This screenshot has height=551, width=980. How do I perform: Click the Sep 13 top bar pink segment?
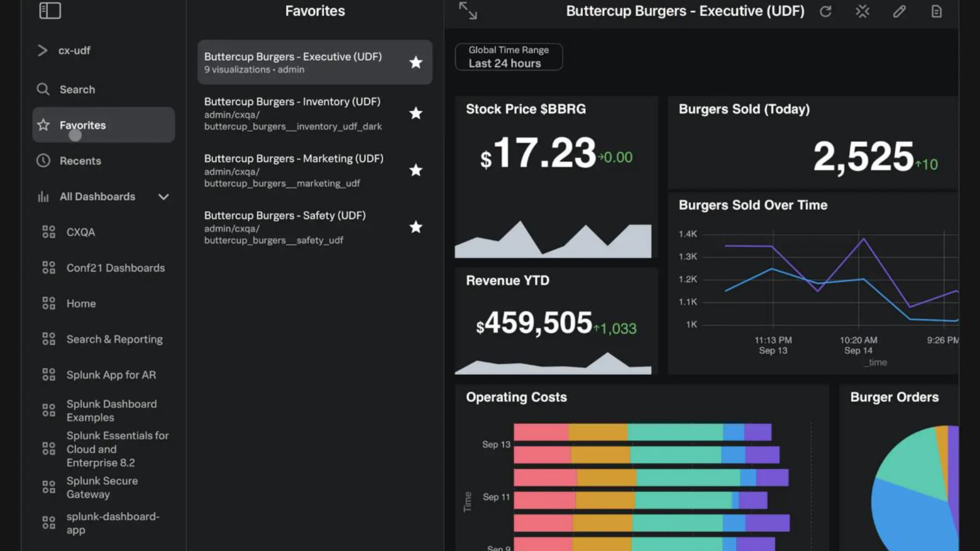point(541,432)
